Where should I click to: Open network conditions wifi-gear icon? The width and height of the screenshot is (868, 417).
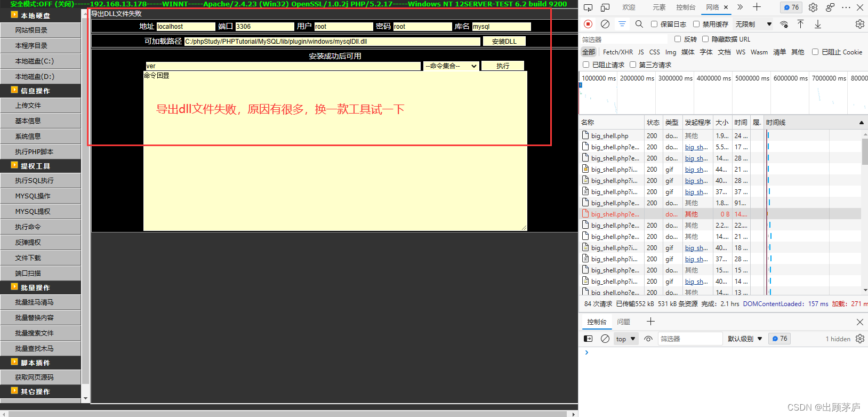click(784, 24)
